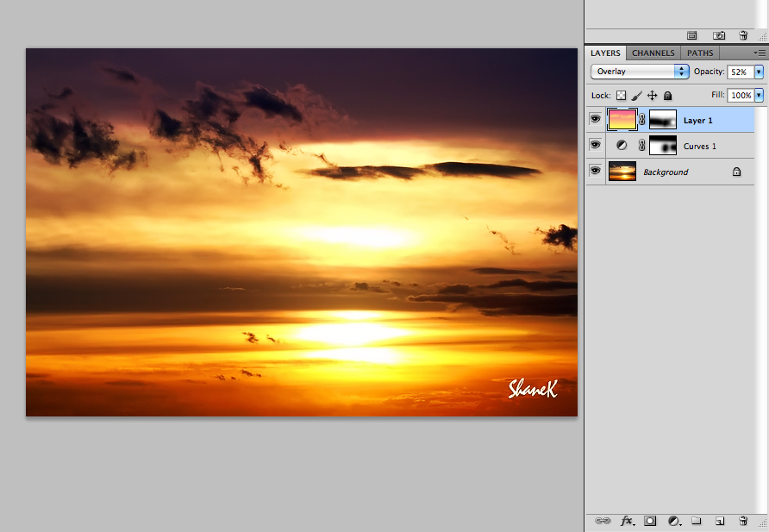Click the Layer 1 mask thumbnail
This screenshot has height=532, width=769.
pos(662,120)
